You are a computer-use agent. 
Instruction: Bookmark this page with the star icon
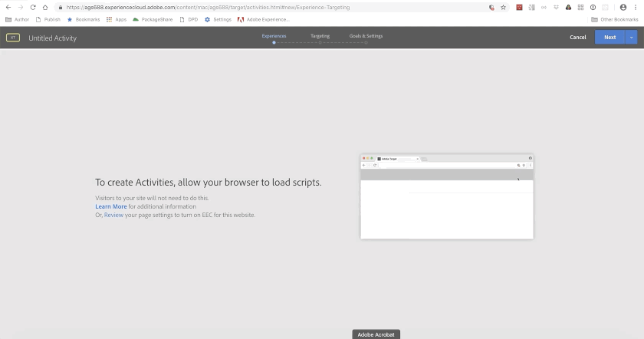[503, 8]
